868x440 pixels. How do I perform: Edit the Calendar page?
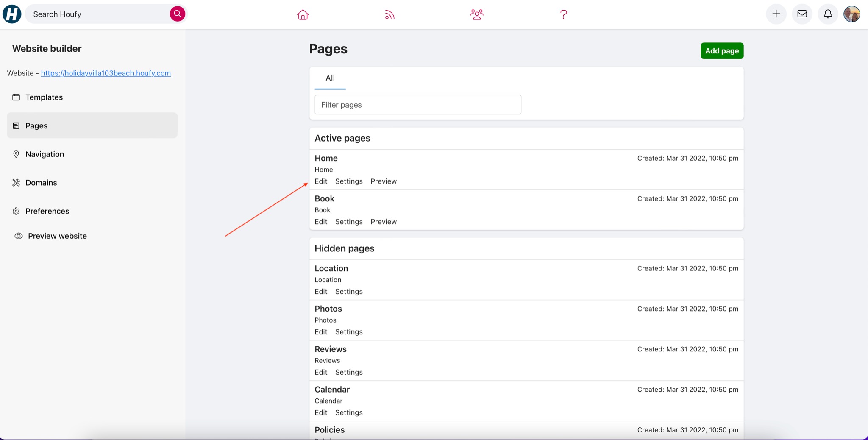(x=321, y=412)
